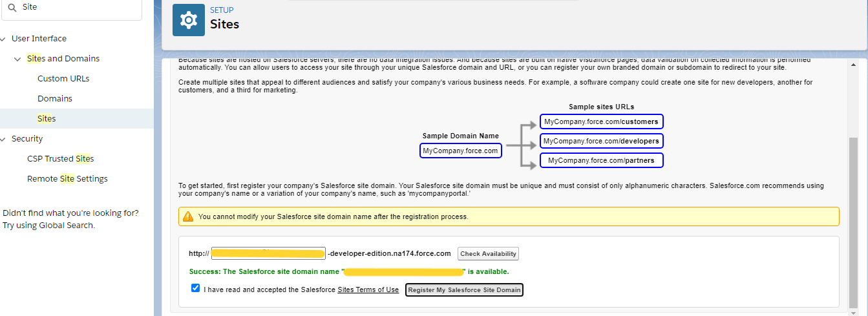The image size is (868, 316).
Task: Click the MyCompany.force.com/partners sample URL
Action: pyautogui.click(x=602, y=160)
